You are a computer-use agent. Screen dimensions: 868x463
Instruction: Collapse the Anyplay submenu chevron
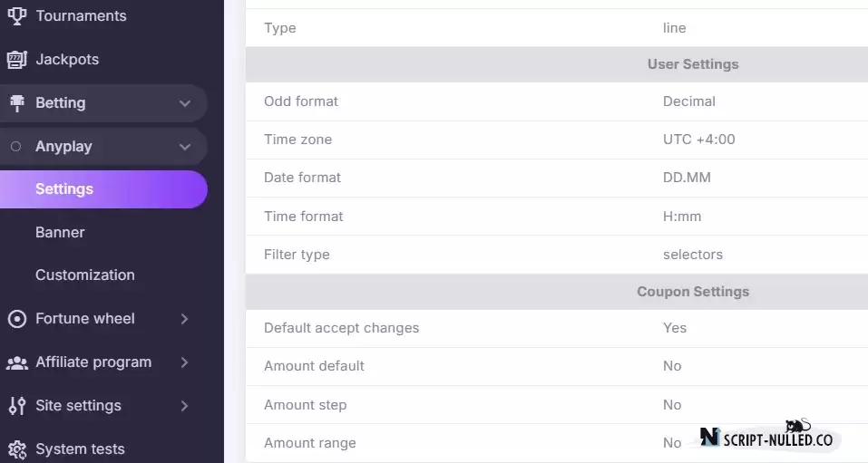coord(185,147)
